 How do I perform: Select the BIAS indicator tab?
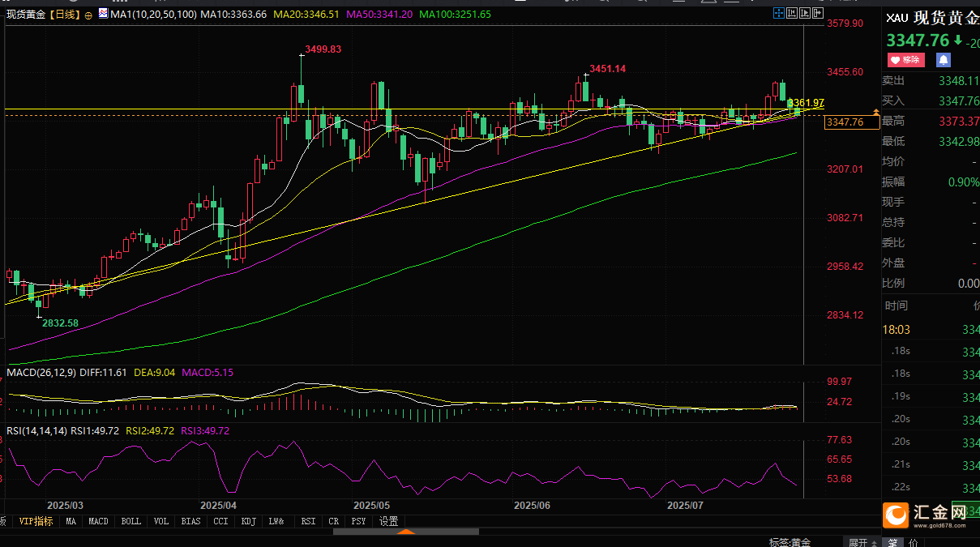pos(190,521)
